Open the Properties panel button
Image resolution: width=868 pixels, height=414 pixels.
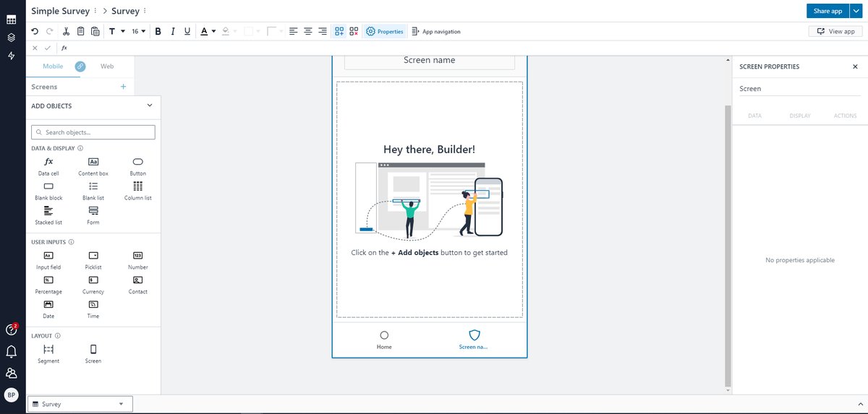385,31
